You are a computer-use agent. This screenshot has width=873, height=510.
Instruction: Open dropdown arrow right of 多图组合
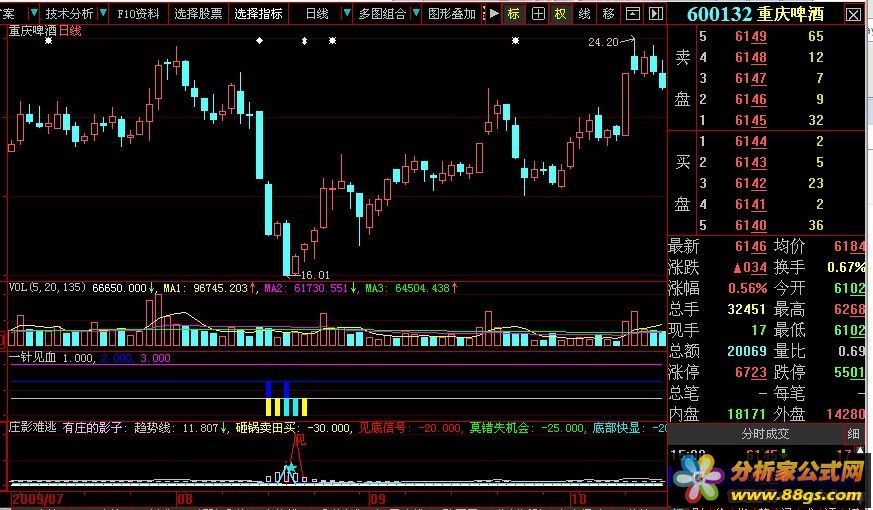coord(416,13)
